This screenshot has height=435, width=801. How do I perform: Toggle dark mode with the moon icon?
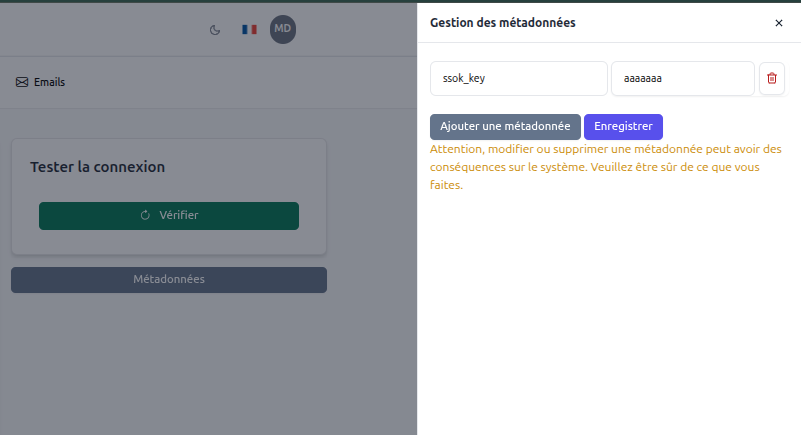pyautogui.click(x=214, y=30)
